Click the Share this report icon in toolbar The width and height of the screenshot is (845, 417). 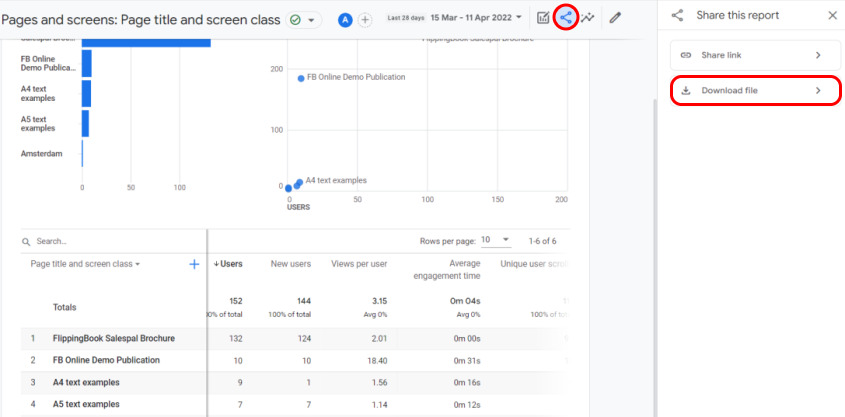pyautogui.click(x=566, y=17)
